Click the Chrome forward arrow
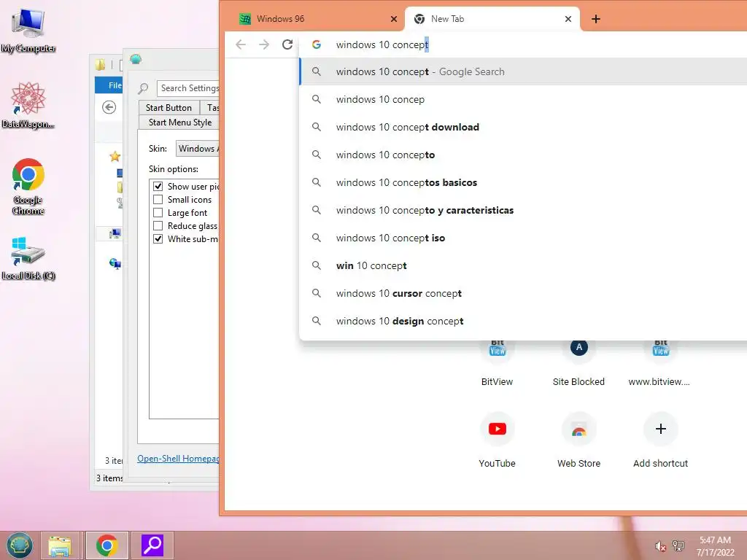747x560 pixels. (263, 44)
